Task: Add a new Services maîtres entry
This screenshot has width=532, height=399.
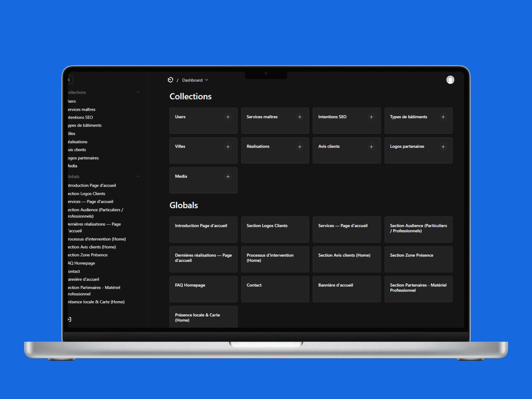Action: (x=300, y=117)
